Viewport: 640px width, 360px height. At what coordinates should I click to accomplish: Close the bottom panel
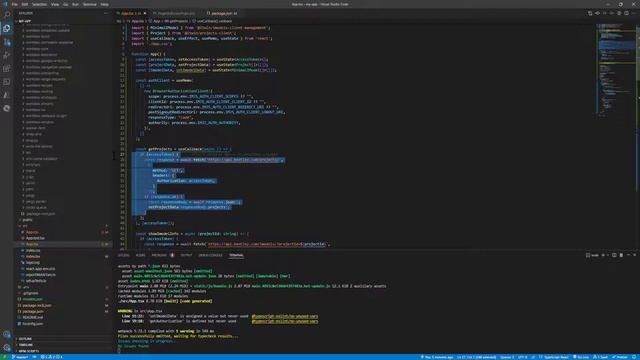pyautogui.click(x=634, y=255)
